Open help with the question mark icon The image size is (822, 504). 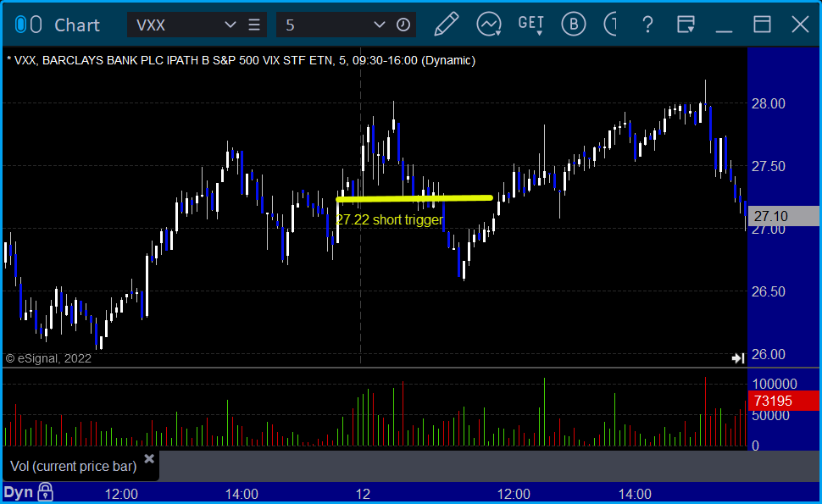click(x=647, y=25)
